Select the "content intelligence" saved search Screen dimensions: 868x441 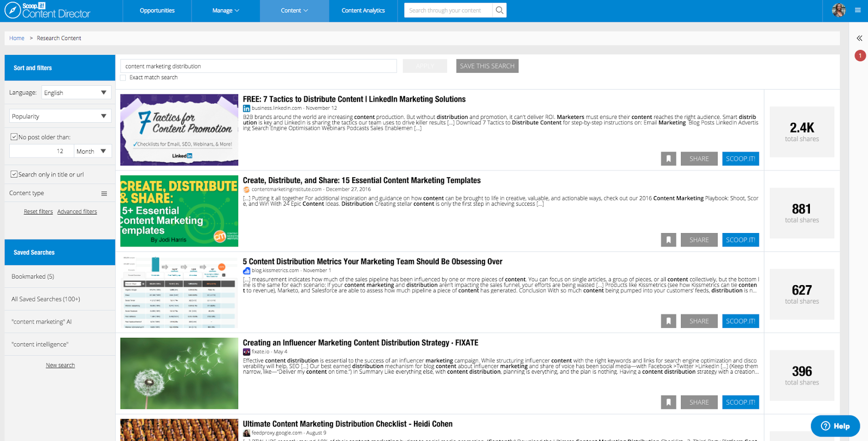click(60, 344)
